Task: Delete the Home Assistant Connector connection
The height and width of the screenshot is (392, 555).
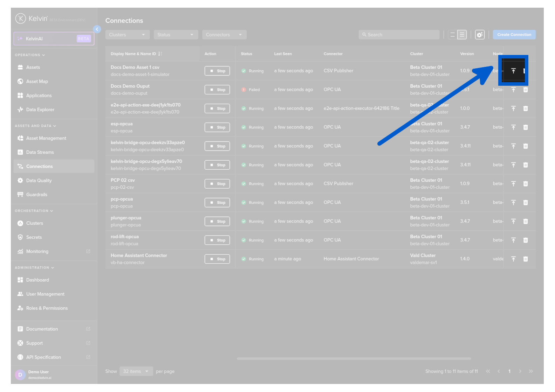Action: click(x=526, y=259)
